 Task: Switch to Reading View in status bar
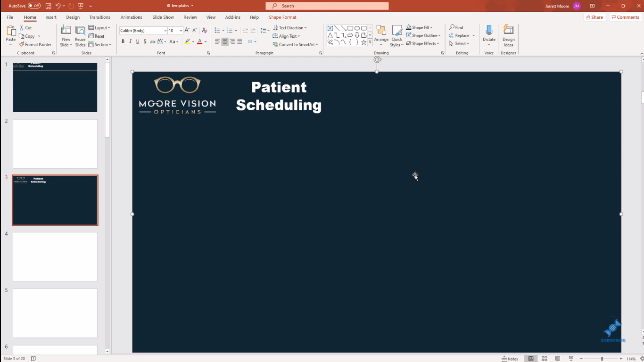(558, 359)
